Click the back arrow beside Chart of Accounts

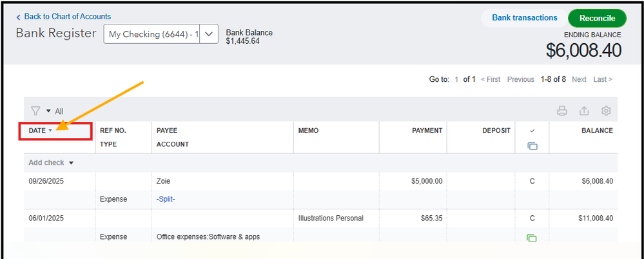click(x=19, y=17)
